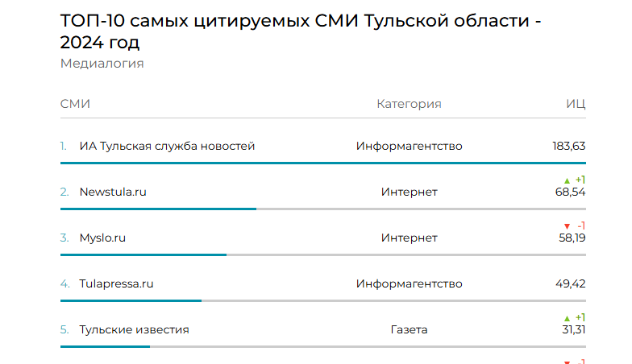Click the 183,63 index value
Screen dimensions: 632x364
point(568,146)
